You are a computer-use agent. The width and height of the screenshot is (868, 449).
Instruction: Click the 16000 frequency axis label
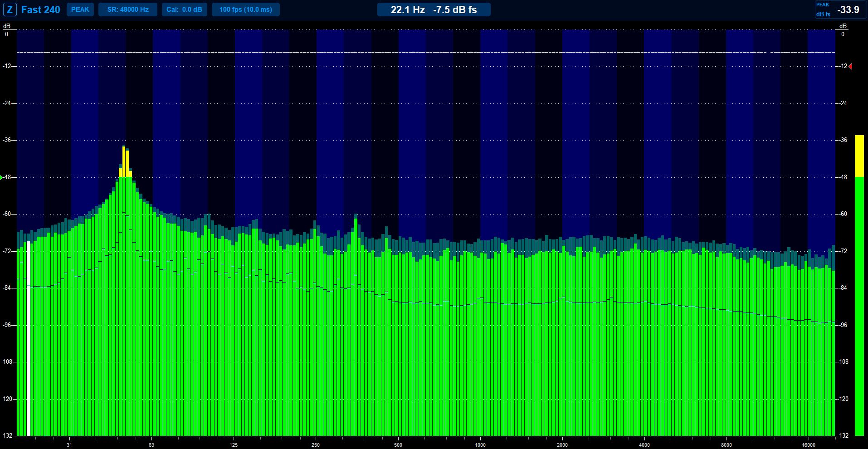tap(809, 445)
